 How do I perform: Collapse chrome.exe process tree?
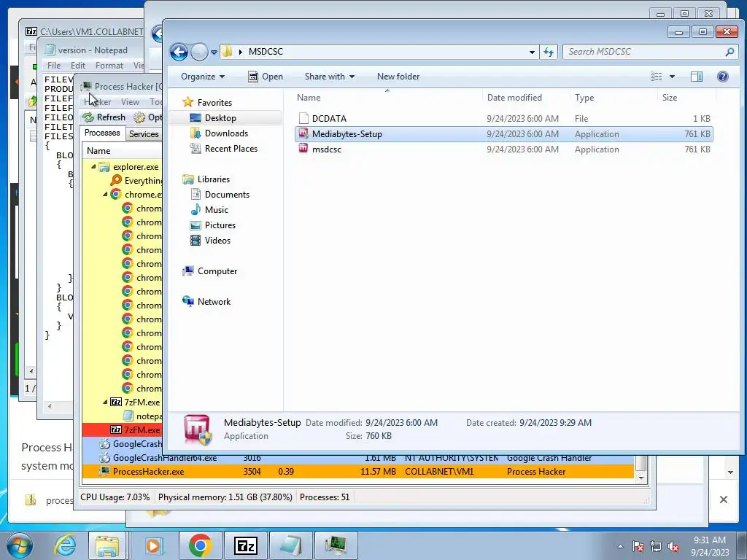click(105, 194)
